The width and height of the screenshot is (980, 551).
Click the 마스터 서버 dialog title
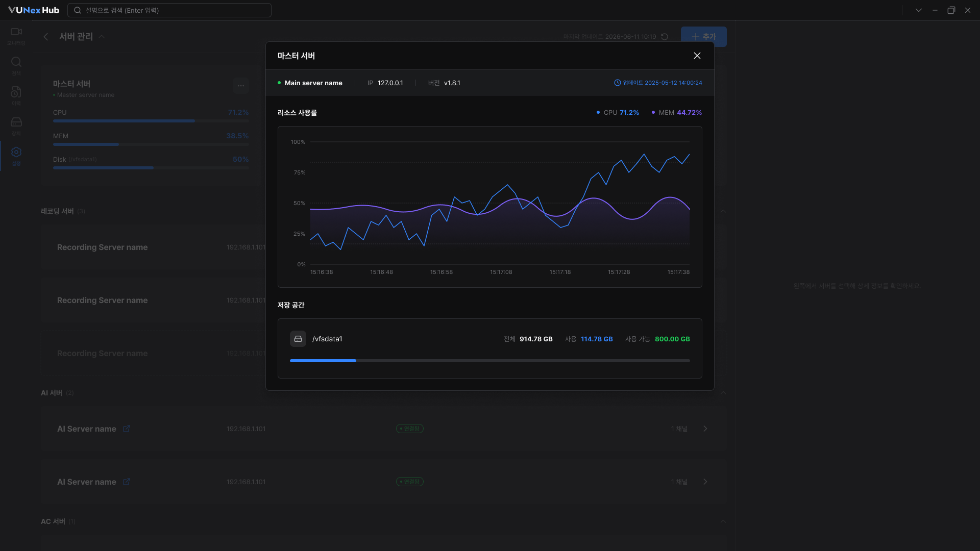pos(296,56)
